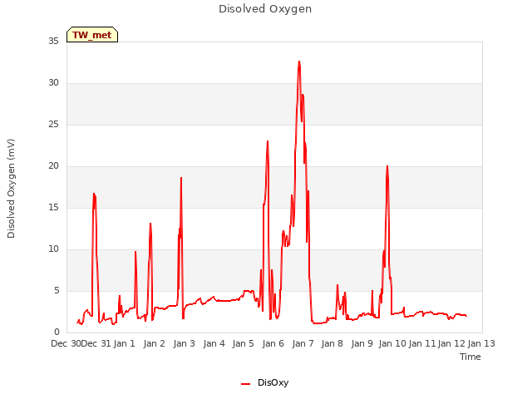Click the Jan 6 peak near 23 mV
Viewport: 532px width, 399px height.
click(268, 141)
